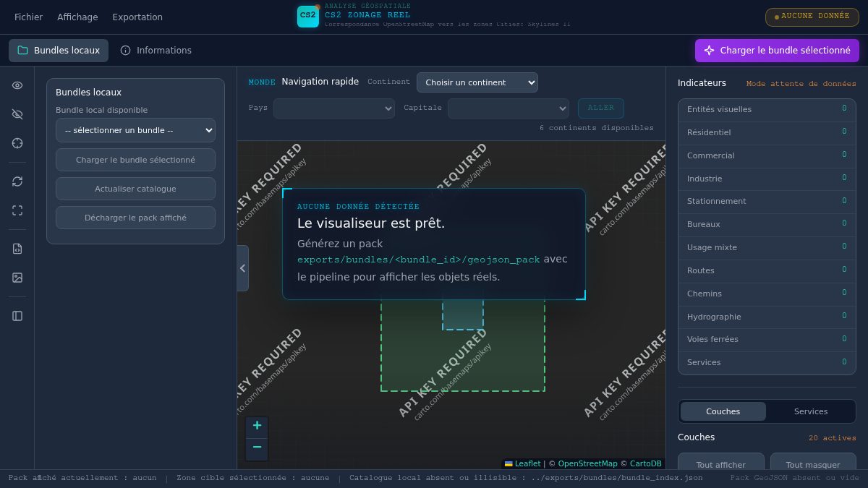The height and width of the screenshot is (488, 868).
Task: Click the 20 actives layer count
Action: click(832, 438)
